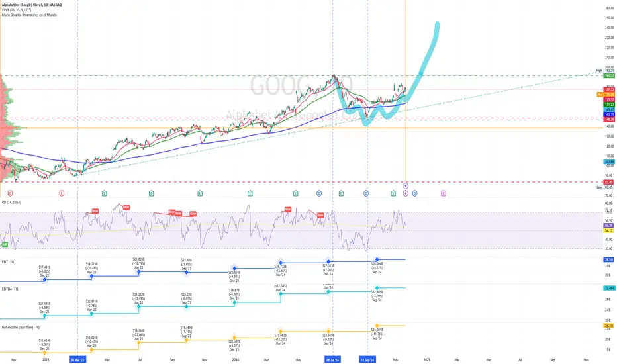Click the red earnings marker below the November 2022 candles
The image size is (617, 364).
[10, 193]
